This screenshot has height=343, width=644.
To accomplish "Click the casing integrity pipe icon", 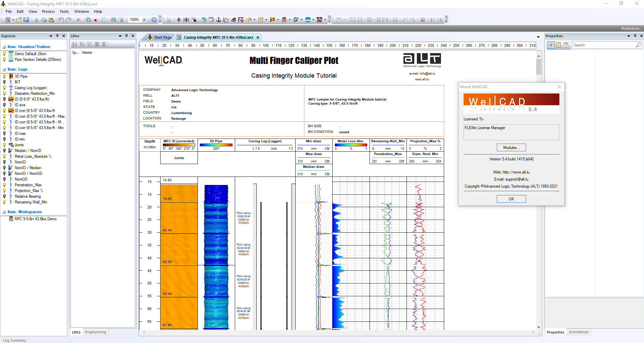I will click(x=284, y=20).
